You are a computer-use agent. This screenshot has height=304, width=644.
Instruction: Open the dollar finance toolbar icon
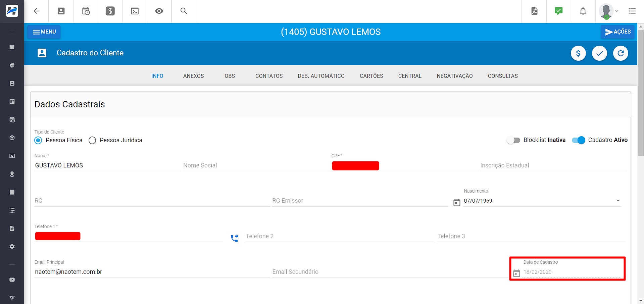click(110, 11)
